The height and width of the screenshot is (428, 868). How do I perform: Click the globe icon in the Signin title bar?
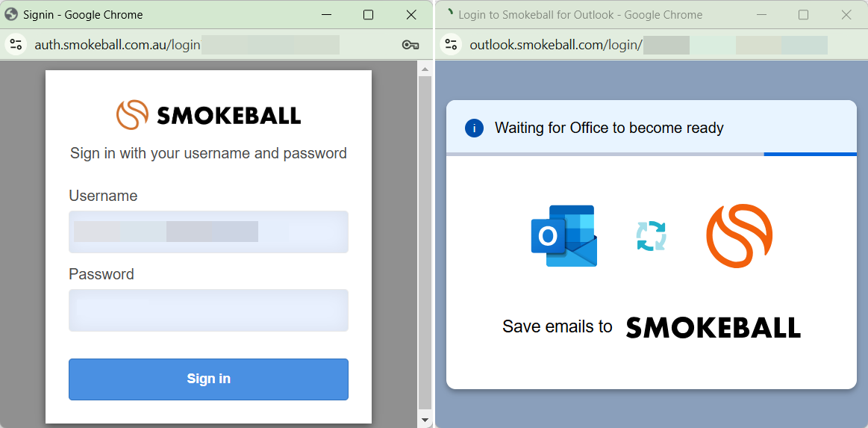pos(11,15)
